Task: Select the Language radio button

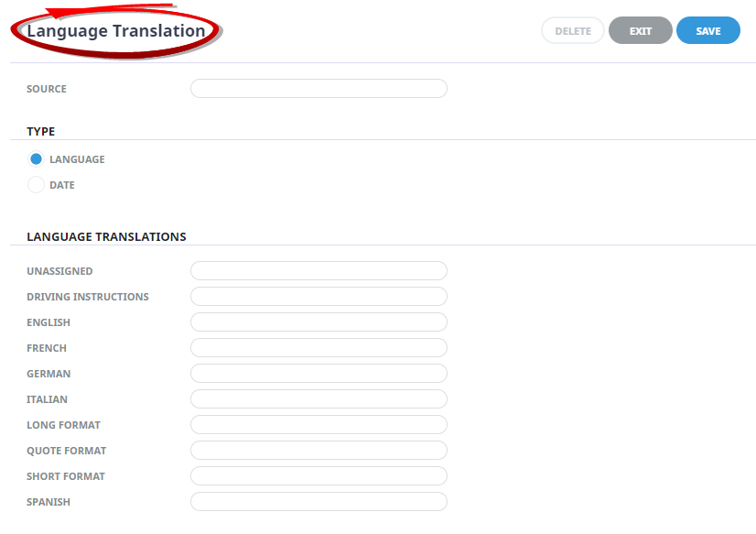Action: (x=37, y=158)
